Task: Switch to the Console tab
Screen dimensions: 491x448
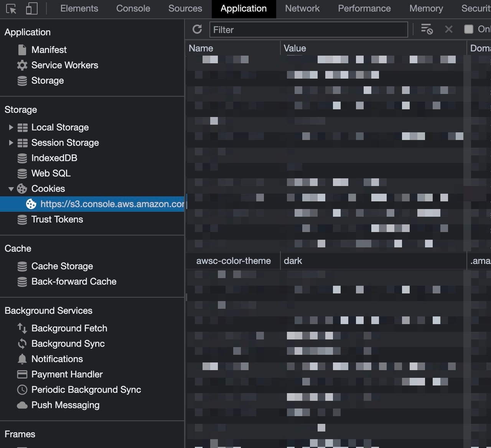Action: coord(133,8)
